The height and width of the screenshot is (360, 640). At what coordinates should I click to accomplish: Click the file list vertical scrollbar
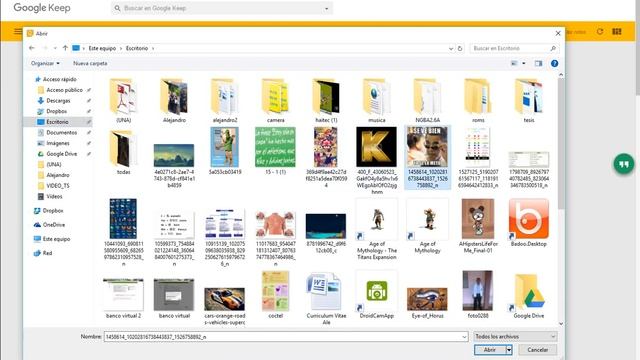click(561, 143)
